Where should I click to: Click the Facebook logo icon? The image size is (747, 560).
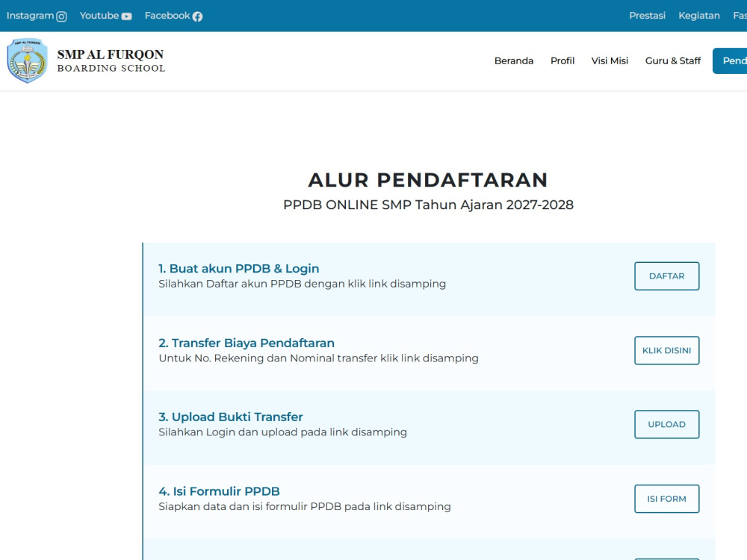[197, 16]
